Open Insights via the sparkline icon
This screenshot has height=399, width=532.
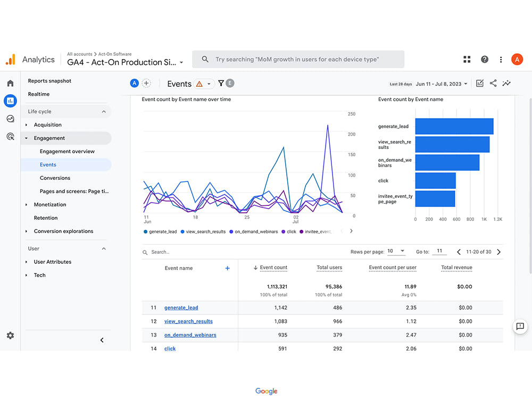click(x=506, y=84)
